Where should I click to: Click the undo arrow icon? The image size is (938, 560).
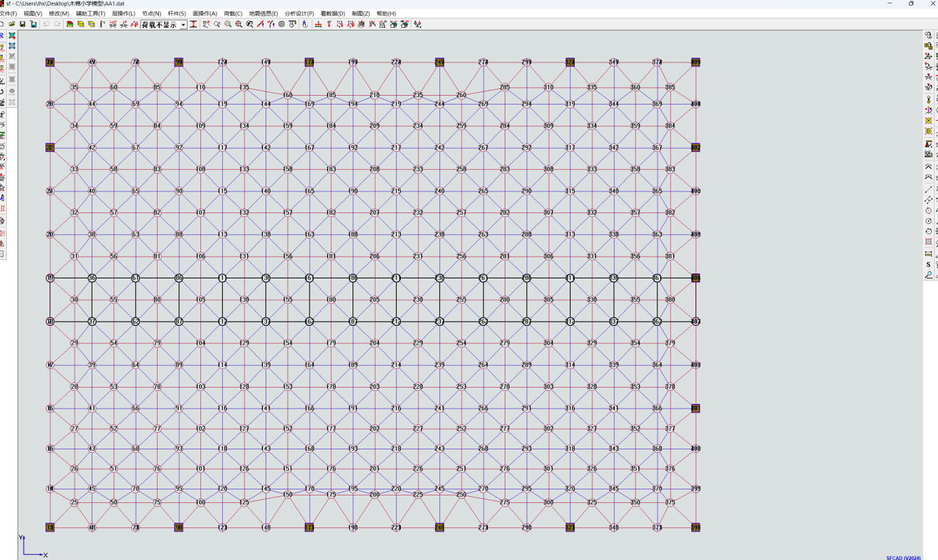coord(46,24)
